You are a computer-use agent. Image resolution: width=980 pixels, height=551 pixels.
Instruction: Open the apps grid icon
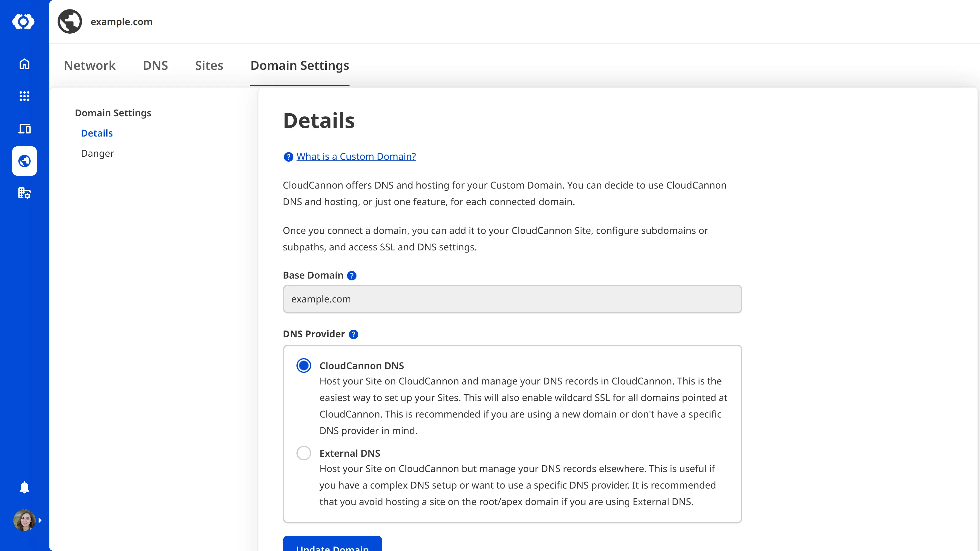pyautogui.click(x=24, y=96)
